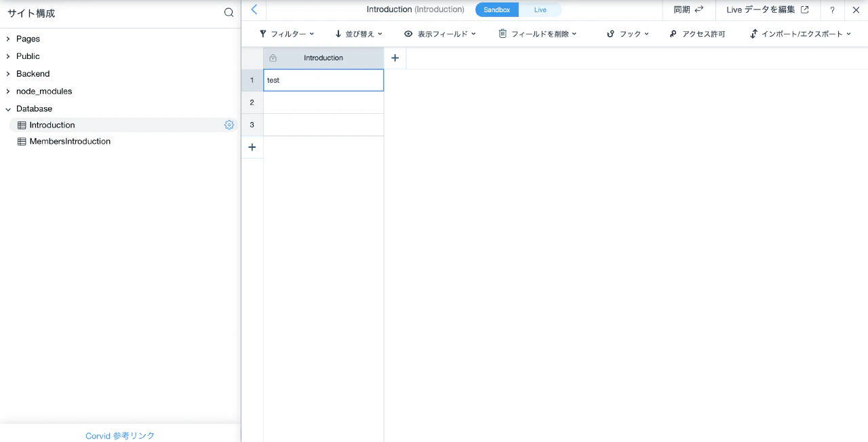Click the Introduction column header
This screenshot has width=868, height=442.
tap(323, 58)
